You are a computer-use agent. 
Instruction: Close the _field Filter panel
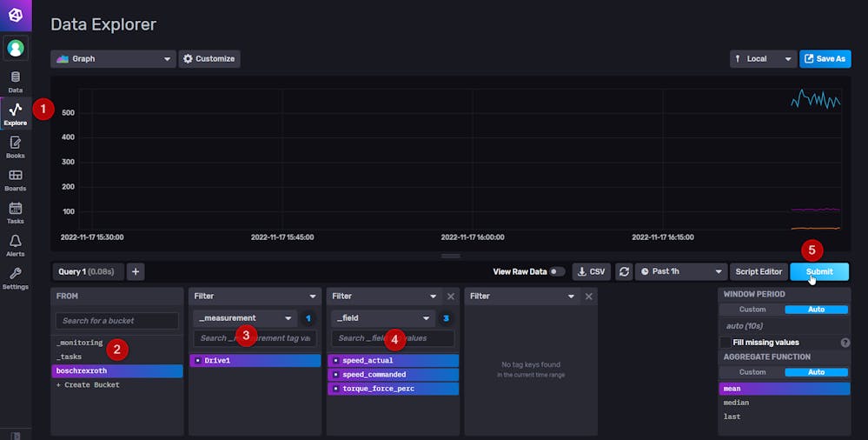click(x=451, y=297)
